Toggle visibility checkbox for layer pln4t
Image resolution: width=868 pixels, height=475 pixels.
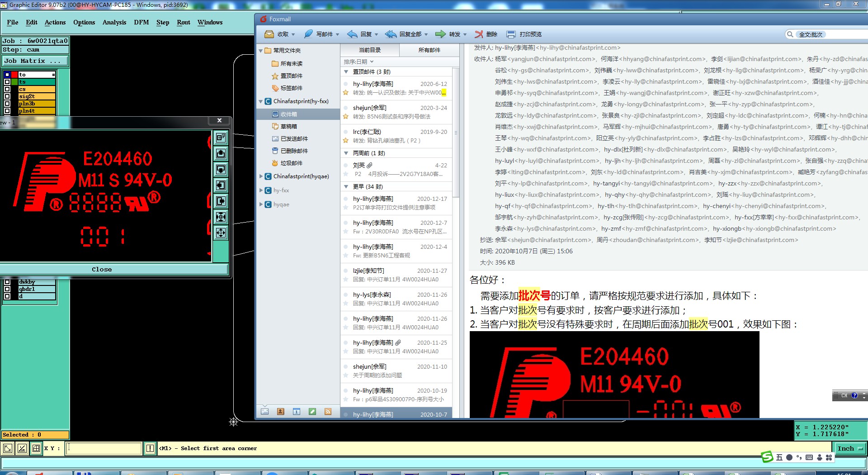tap(7, 111)
